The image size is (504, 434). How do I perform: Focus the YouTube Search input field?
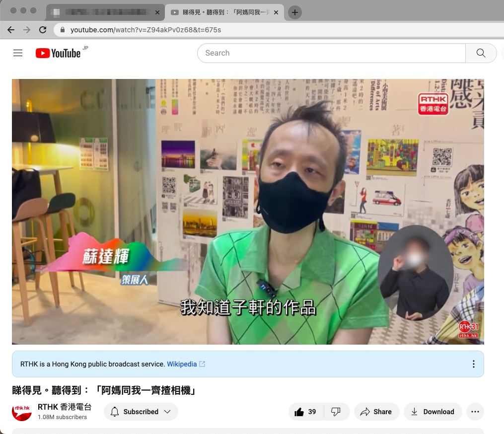(x=331, y=53)
